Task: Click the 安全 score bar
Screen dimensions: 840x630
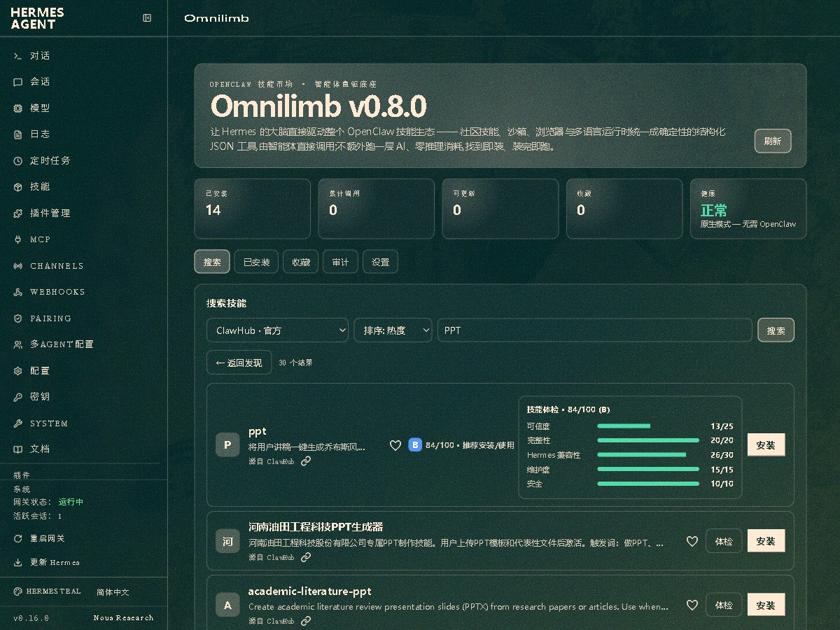Action: [x=648, y=484]
